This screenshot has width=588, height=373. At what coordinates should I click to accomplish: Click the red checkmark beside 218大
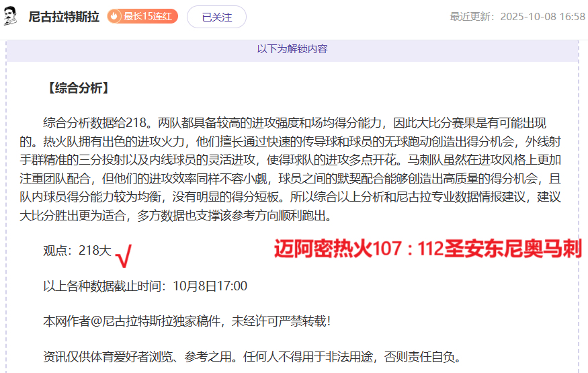(124, 255)
